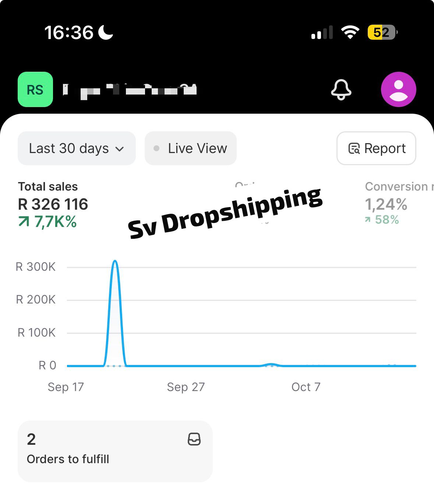Select the Total sales metric

(48, 187)
